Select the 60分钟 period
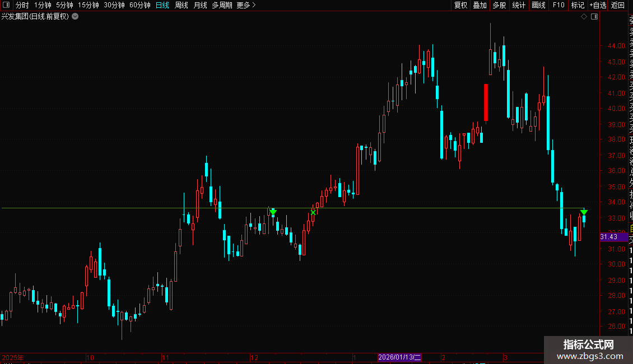This screenshot has height=364, width=633. (140, 5)
